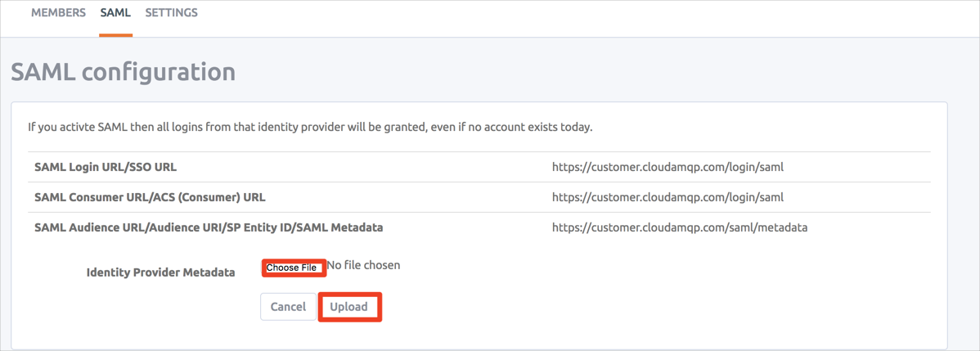This screenshot has width=980, height=351.
Task: Click the URL value for SAML Login/SSO
Action: [668, 167]
